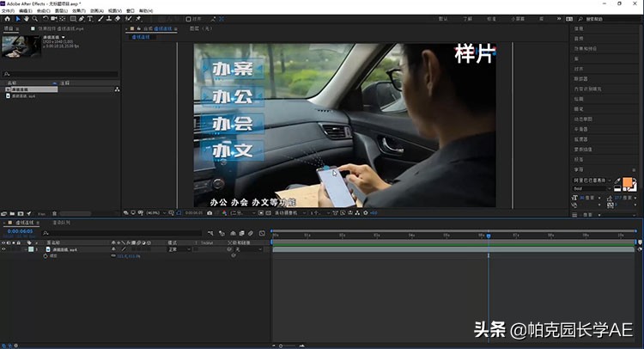Viewport: 644px width, 349px height.
Task: Toggle hide shy layers switch in timeline
Action: tap(233, 234)
